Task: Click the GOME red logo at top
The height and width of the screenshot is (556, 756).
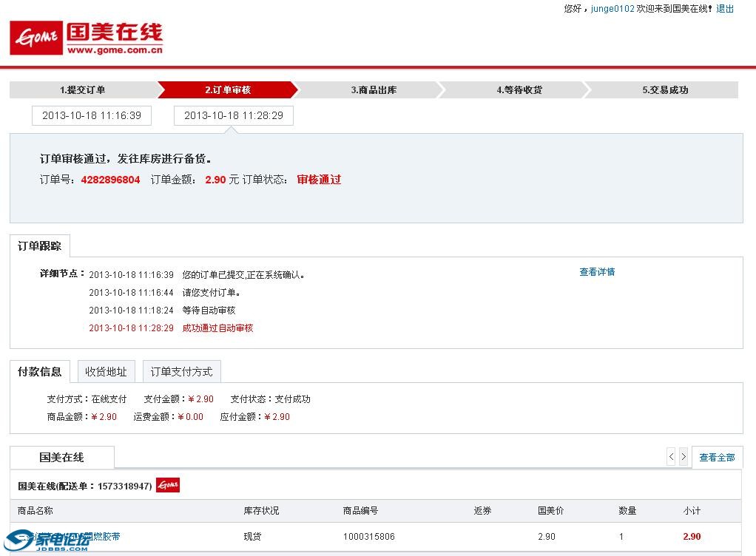Action: coord(36,38)
